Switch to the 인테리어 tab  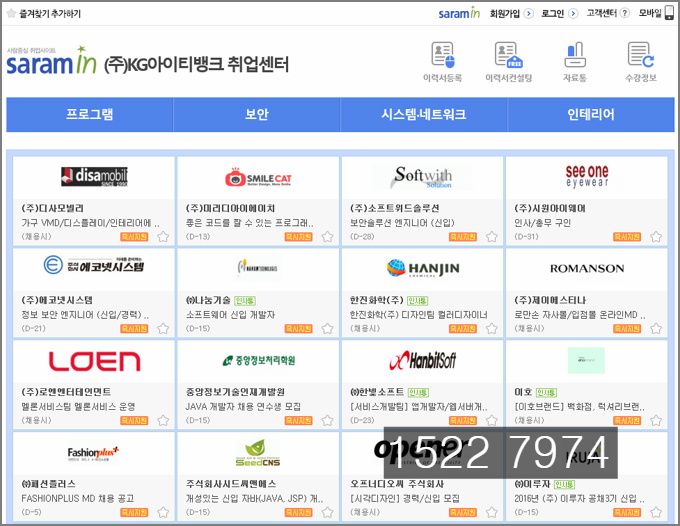tap(591, 114)
